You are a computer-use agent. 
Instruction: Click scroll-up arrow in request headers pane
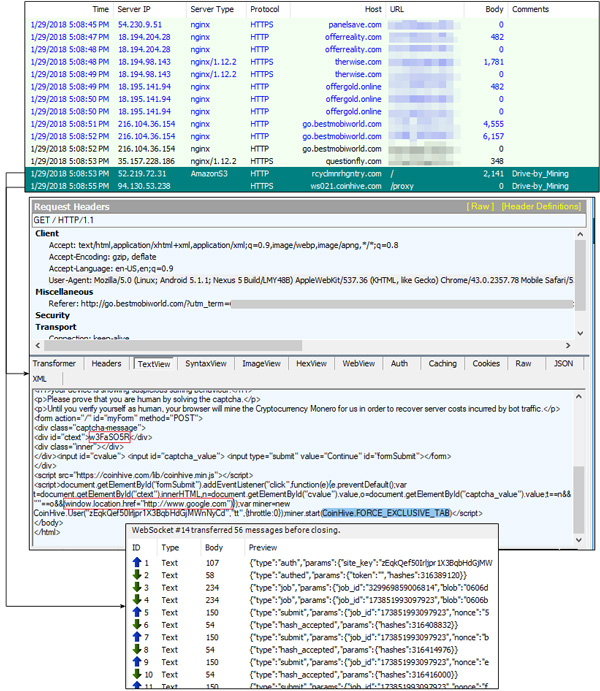pyautogui.click(x=580, y=234)
